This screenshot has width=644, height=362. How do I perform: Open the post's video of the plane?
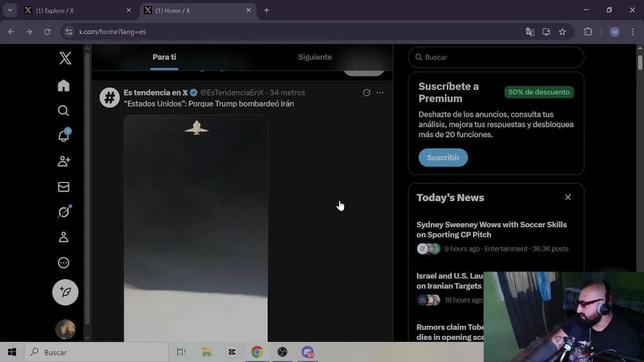196,228
